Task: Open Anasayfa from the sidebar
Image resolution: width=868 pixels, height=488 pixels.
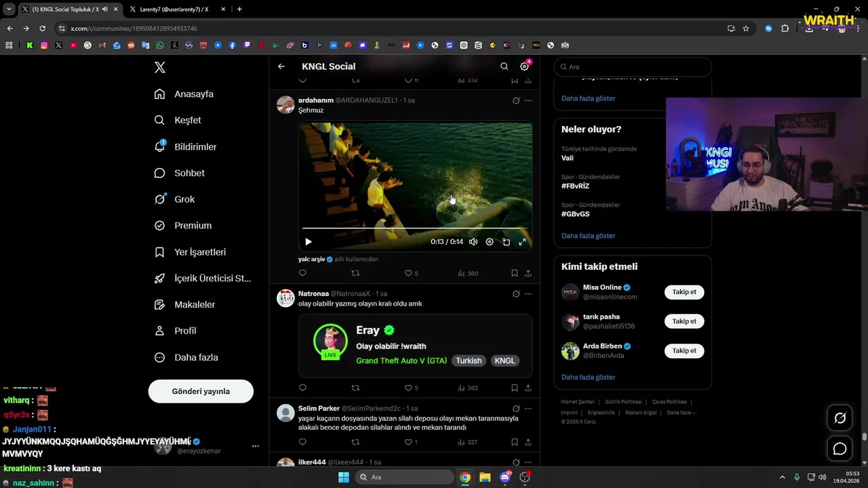Action: [184, 94]
